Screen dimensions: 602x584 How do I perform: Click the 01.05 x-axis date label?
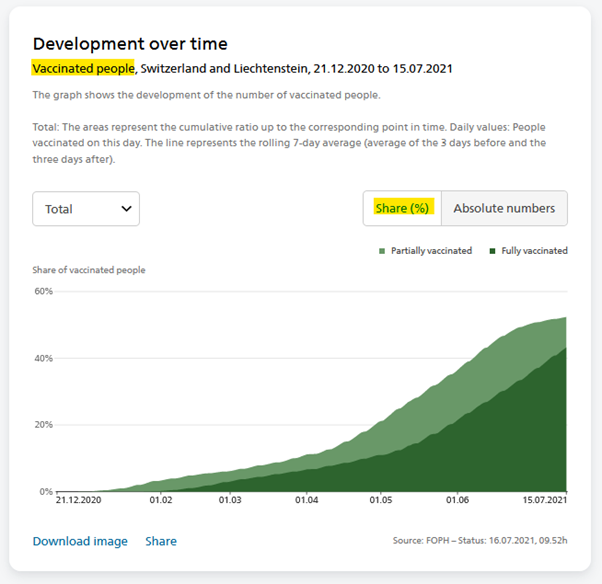[x=381, y=500]
